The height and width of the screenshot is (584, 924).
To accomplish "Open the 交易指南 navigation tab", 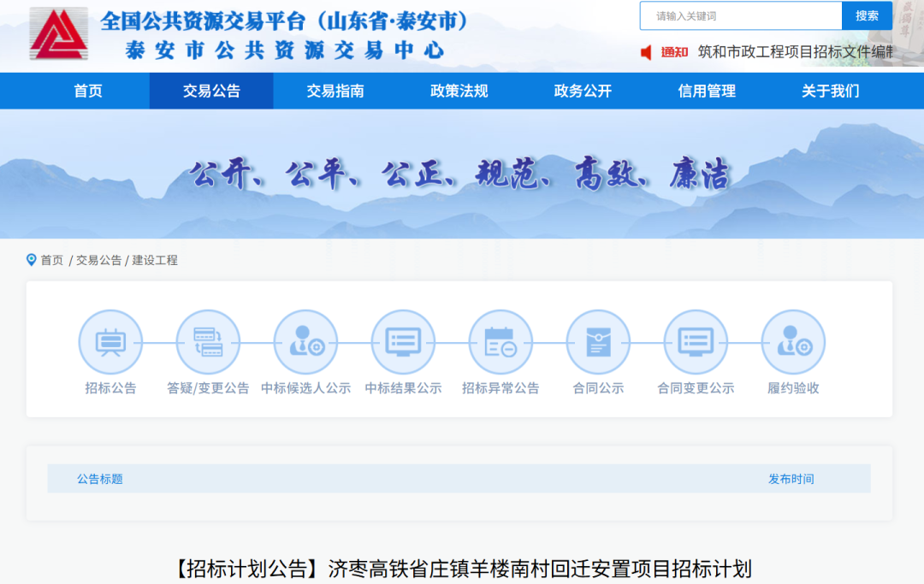I will tap(335, 91).
